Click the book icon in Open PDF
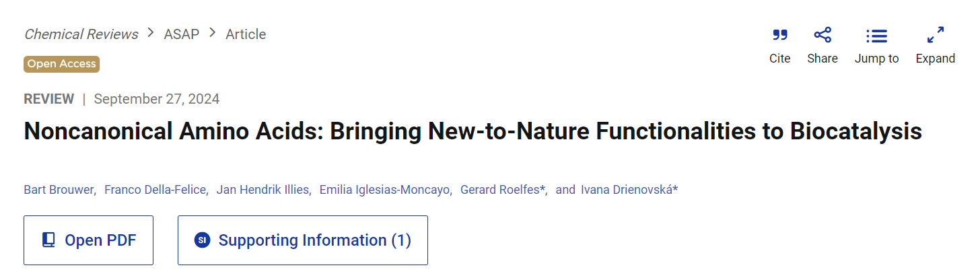This screenshot has width=980, height=280. (x=48, y=240)
